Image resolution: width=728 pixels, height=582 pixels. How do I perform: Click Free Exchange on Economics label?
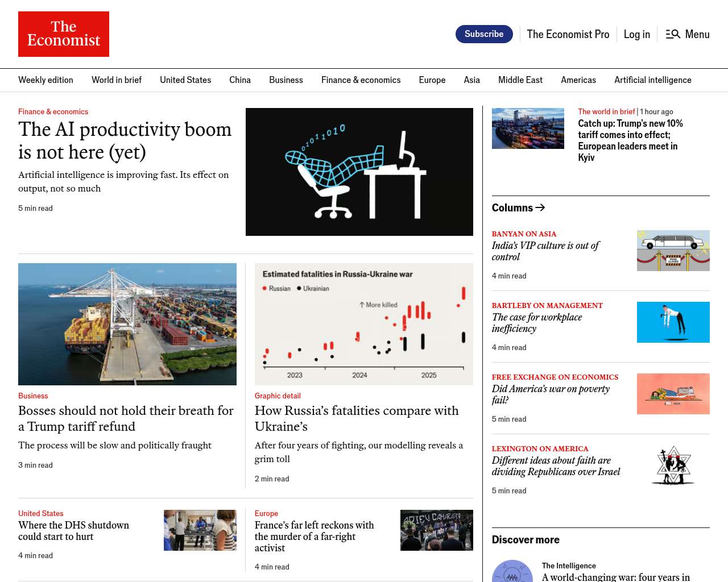555,377
